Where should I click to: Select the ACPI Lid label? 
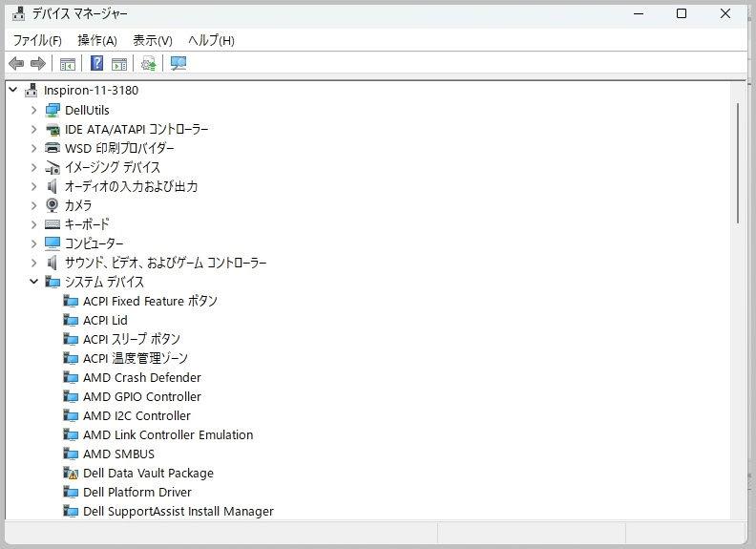point(105,321)
